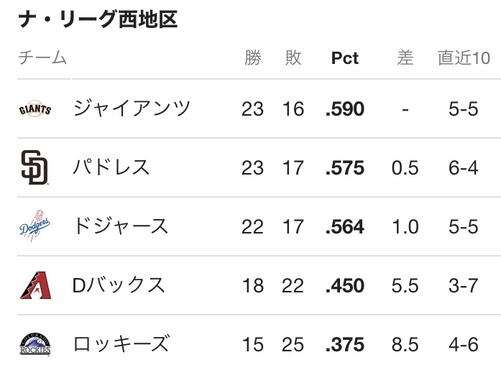Click the Padres SD logo

click(x=35, y=168)
